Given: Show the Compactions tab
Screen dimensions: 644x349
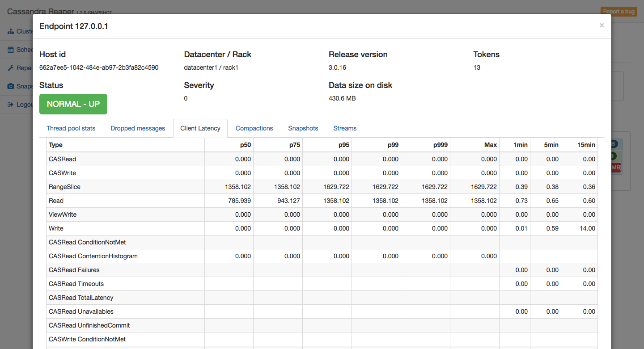Looking at the screenshot, I should 254,128.
